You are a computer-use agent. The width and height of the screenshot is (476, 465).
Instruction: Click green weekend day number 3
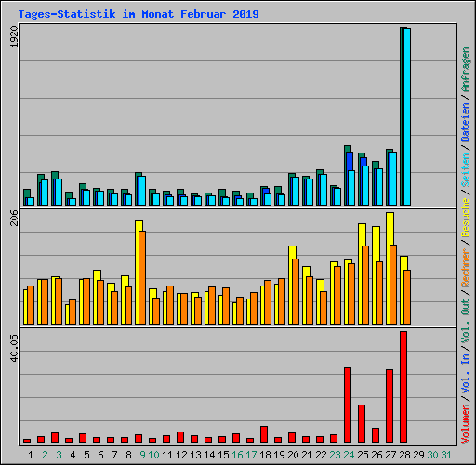click(x=59, y=455)
